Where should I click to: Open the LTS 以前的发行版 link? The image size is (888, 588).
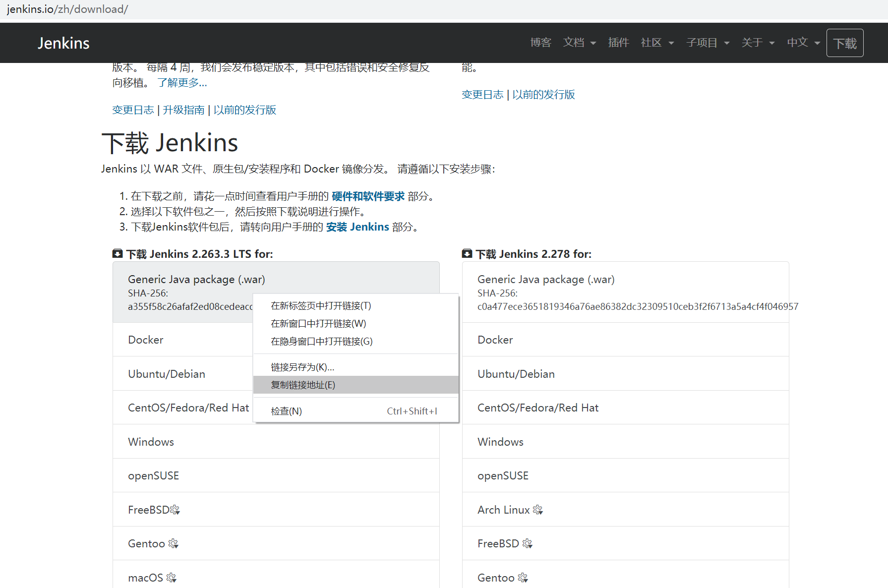pos(245,110)
